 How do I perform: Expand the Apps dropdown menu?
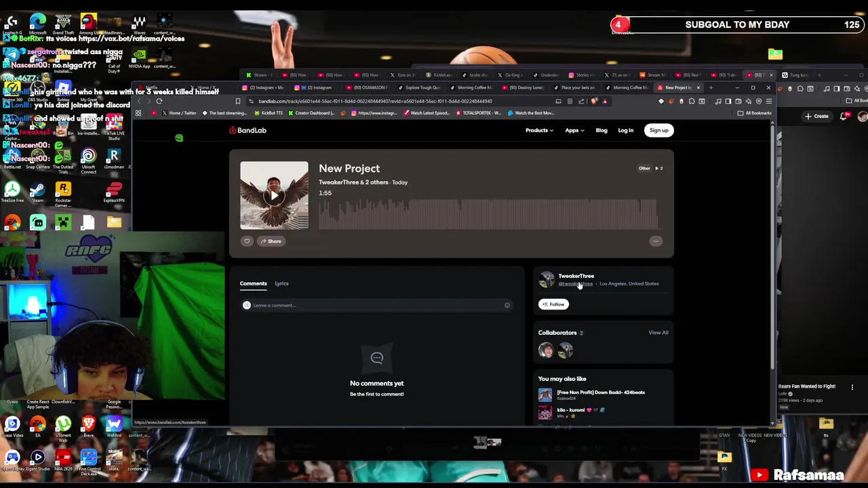[574, 130]
